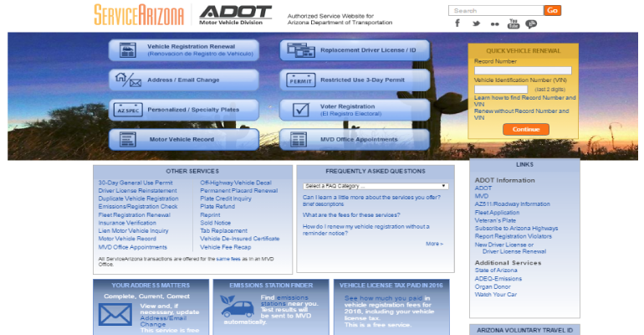Open the Twitter bird icon
This screenshot has height=335, width=644.
click(x=476, y=23)
